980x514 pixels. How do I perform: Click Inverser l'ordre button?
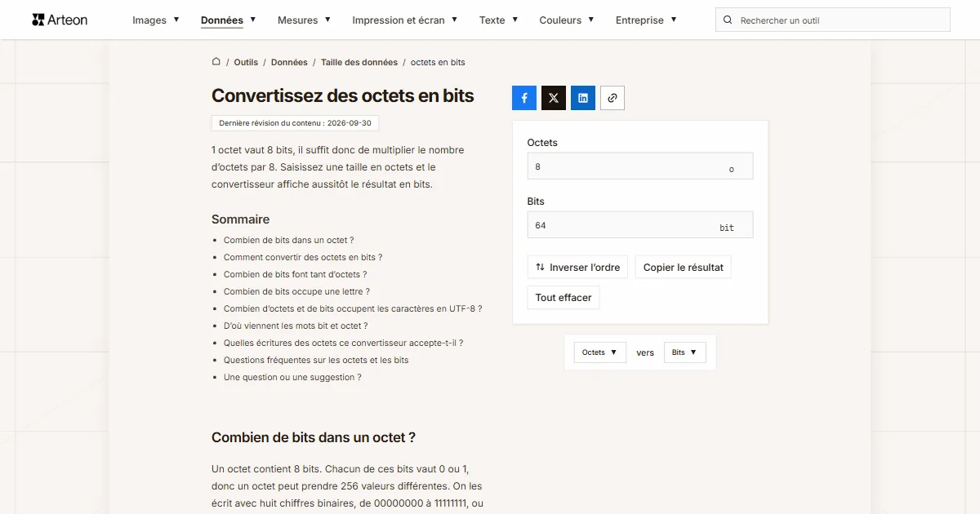577,267
